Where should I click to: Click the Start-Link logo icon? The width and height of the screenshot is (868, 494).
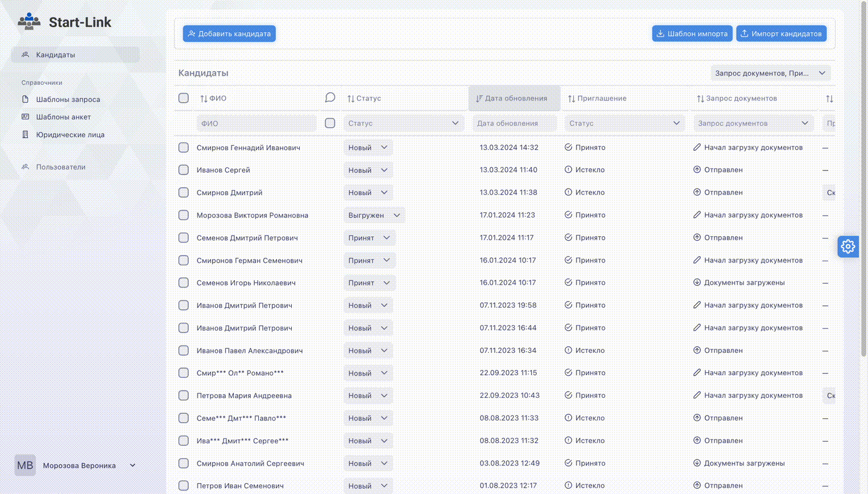click(x=29, y=22)
